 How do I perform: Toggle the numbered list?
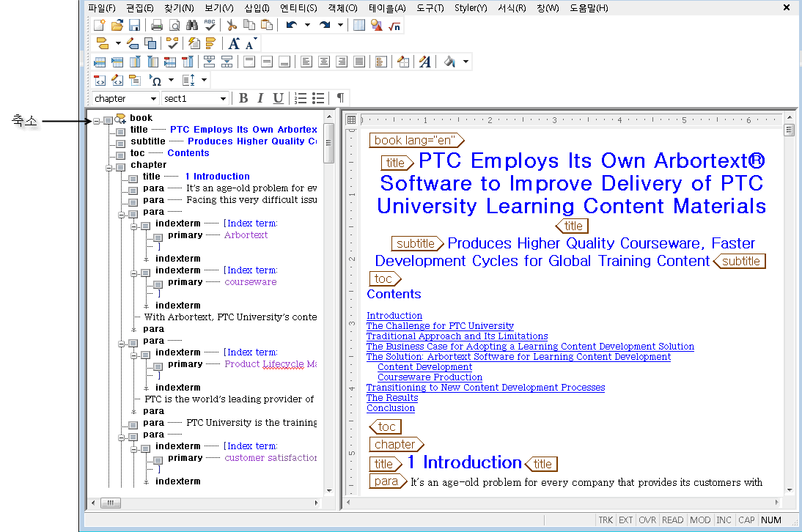pos(301,98)
